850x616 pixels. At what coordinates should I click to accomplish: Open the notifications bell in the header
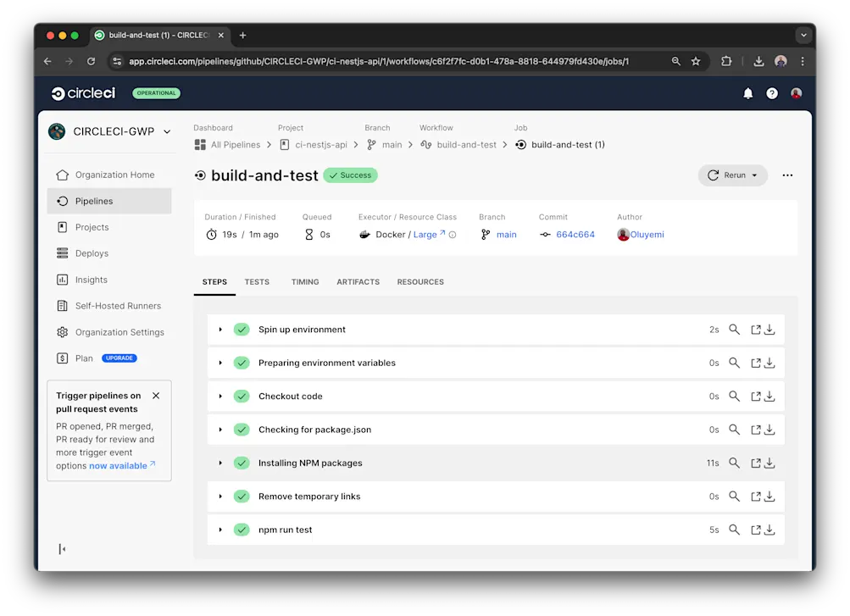pos(748,93)
